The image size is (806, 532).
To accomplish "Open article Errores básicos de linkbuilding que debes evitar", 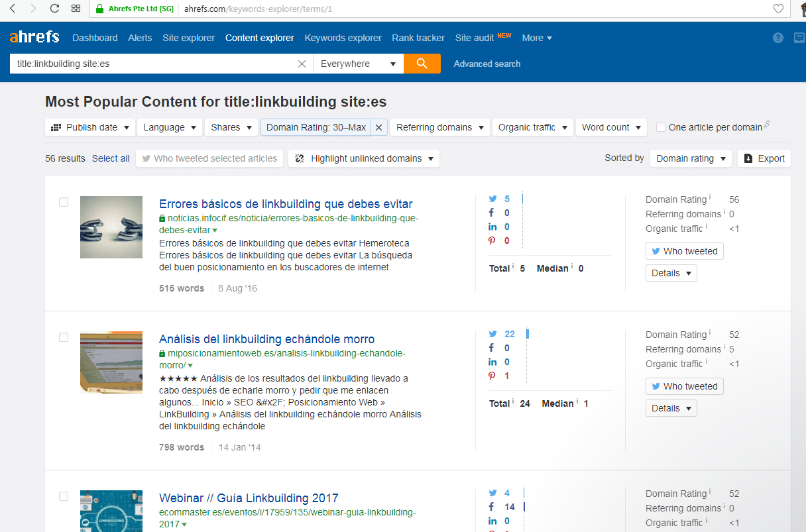I will pyautogui.click(x=286, y=204).
